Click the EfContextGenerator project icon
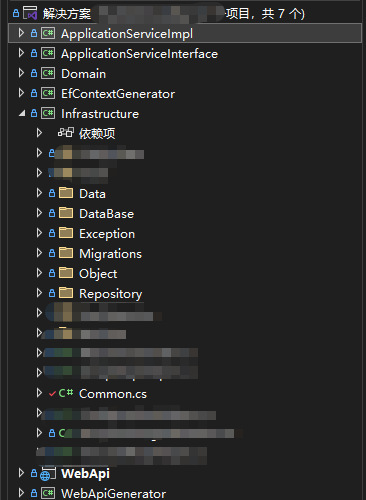Image resolution: width=366 pixels, height=500 pixels. point(48,93)
